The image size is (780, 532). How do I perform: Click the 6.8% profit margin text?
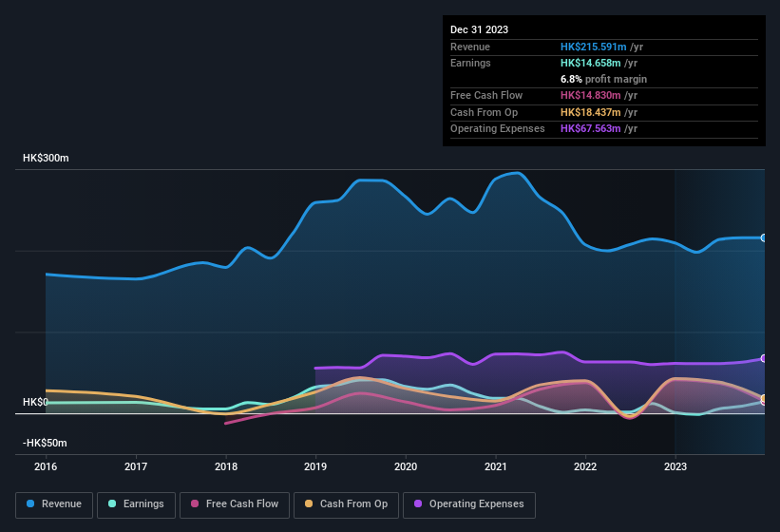coord(603,79)
